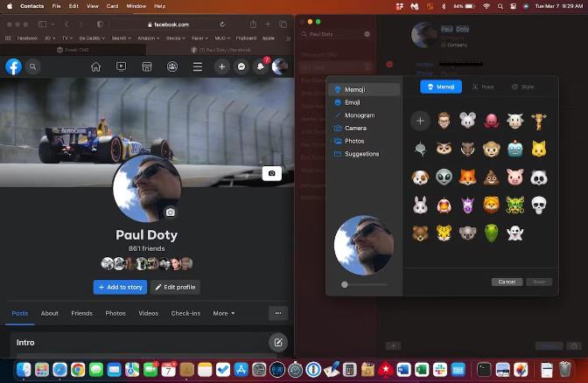
Task: Open the About tab
Action: (x=50, y=313)
